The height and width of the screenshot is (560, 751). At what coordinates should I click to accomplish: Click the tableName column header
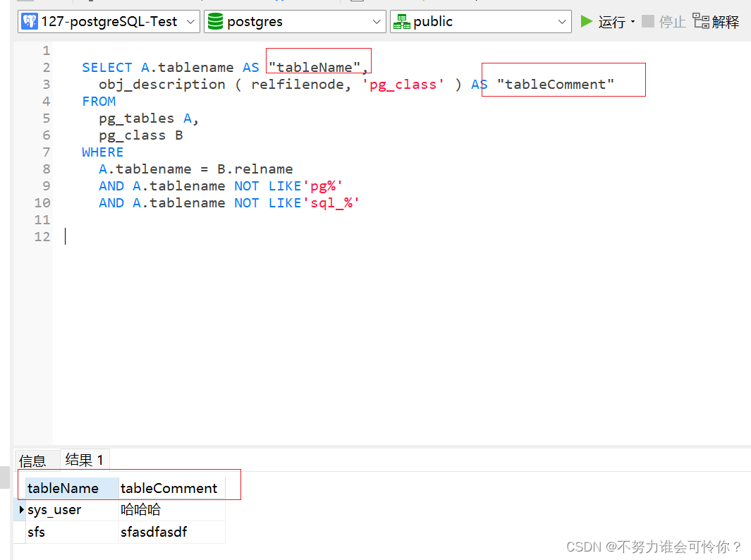coord(72,488)
